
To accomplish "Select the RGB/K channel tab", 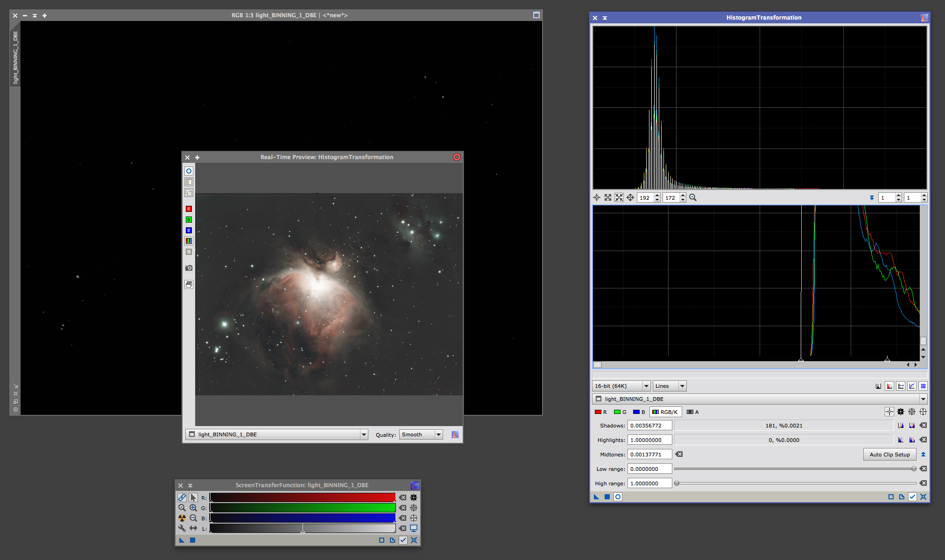I will click(665, 412).
